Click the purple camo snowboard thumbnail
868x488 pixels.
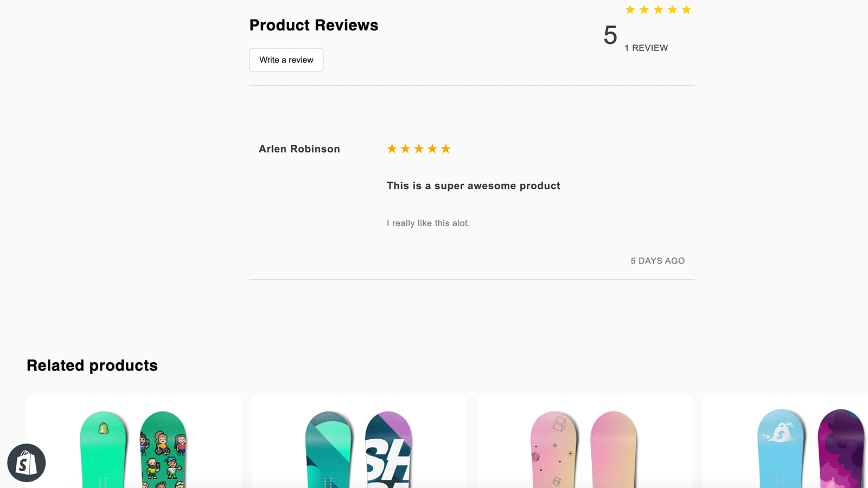click(840, 450)
